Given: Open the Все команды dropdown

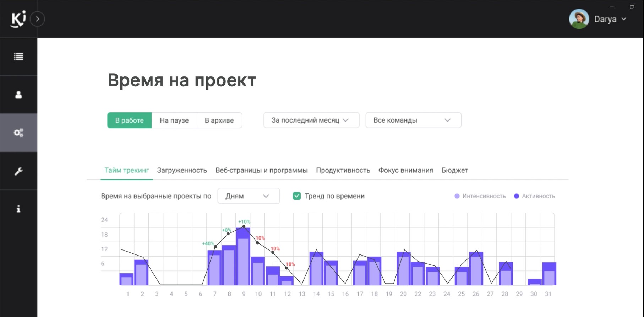Looking at the screenshot, I should tap(413, 120).
